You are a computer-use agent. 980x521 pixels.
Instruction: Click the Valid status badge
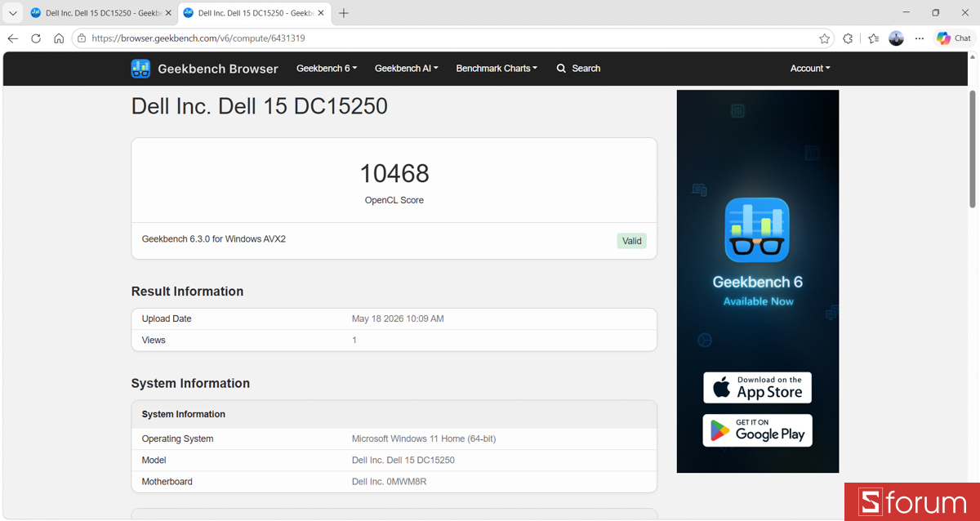coord(632,241)
